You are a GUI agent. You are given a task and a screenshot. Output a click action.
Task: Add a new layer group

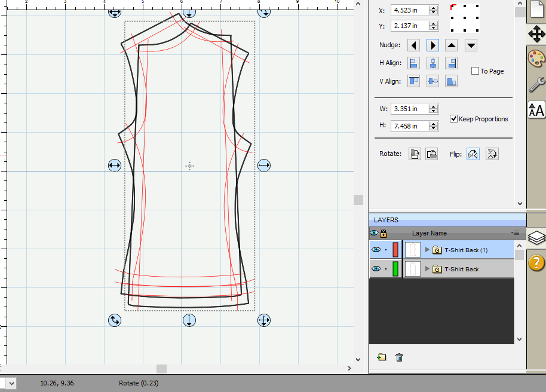click(382, 357)
